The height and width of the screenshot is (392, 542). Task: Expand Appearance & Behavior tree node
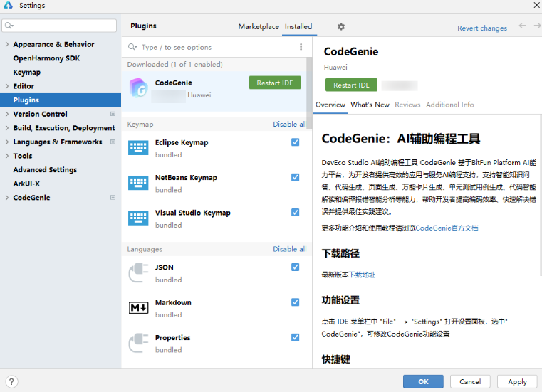pos(7,44)
